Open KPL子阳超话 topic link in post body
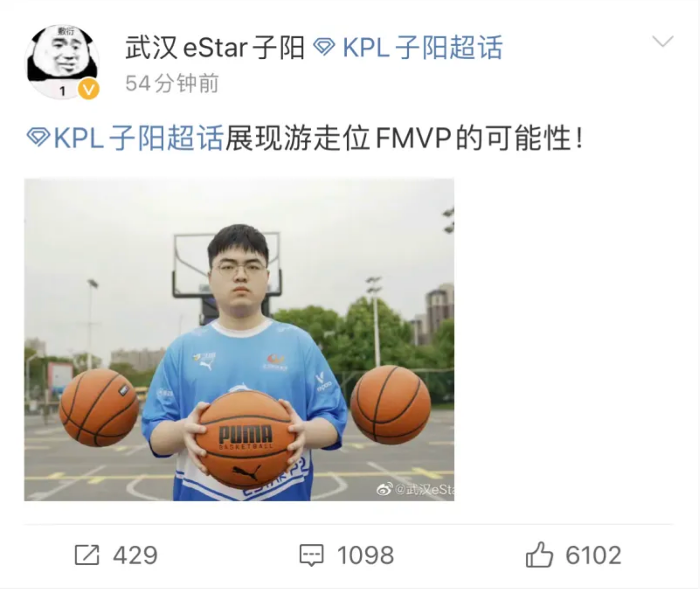Image resolution: width=700 pixels, height=589 pixels. point(139,138)
